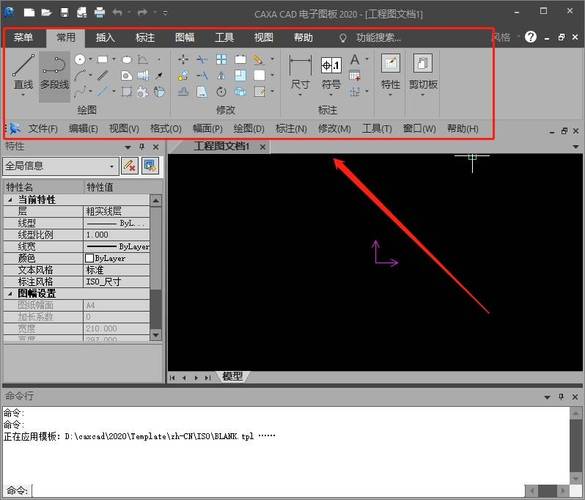Open the 特性 properties button in ribbon
This screenshot has height=500, width=585.
390,74
